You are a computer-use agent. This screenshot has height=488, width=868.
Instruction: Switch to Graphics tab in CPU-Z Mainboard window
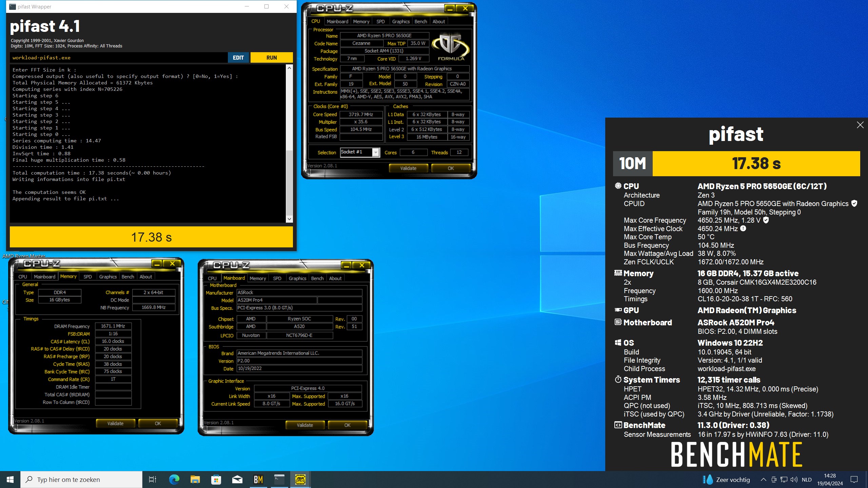pos(297,278)
